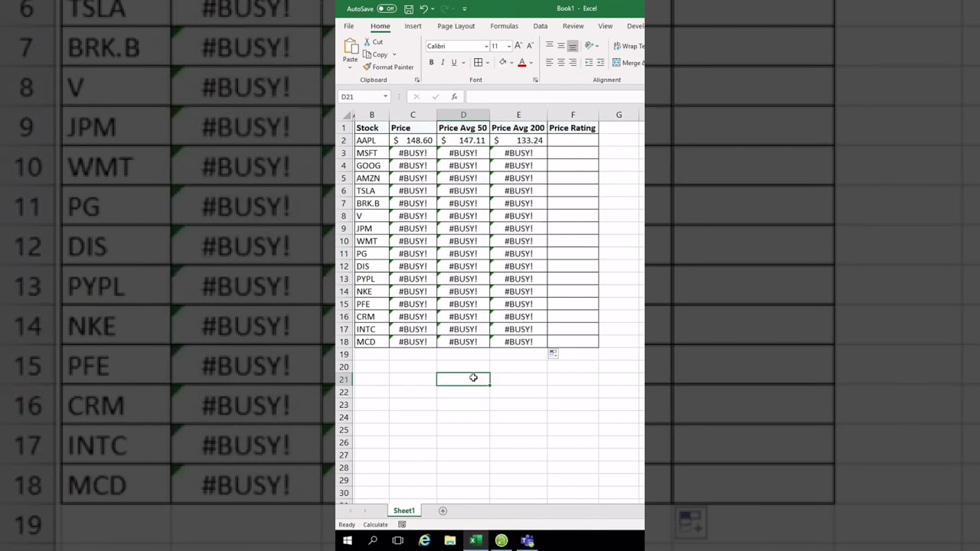Select cell containing AAPL
This screenshot has height=551, width=980.
[x=371, y=141]
